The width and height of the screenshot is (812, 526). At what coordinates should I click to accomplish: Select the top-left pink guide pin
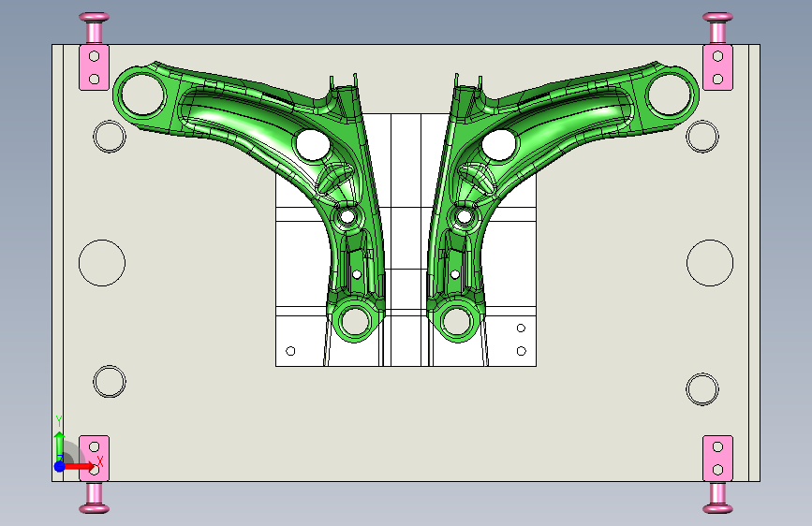tap(95, 28)
